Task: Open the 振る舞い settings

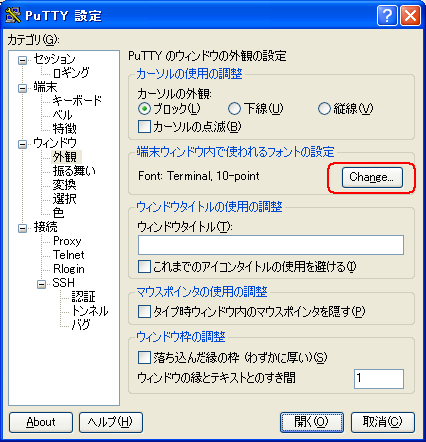Action: coord(74,171)
